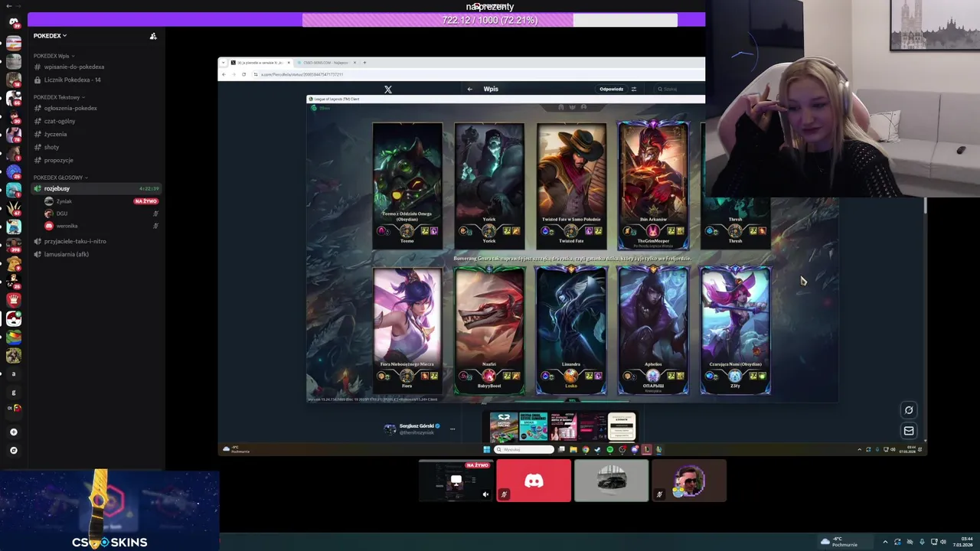Click the Yorick champion card

click(x=489, y=186)
